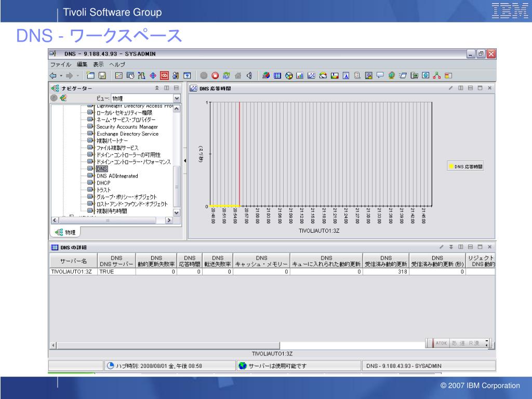Open the 編集 menu
This screenshot has width=532, height=399.
click(x=82, y=64)
